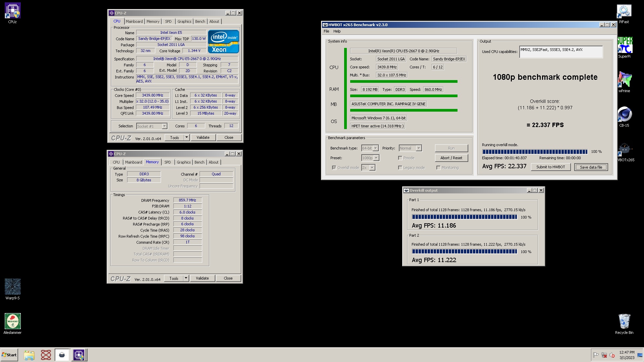Open the Help menu in HWBOT x265
The image size is (644, 362).
[x=337, y=31]
